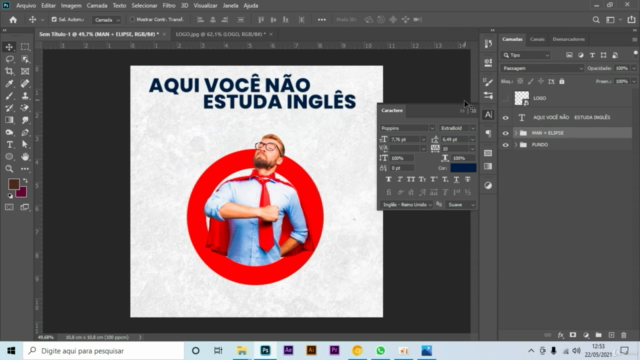
Task: Hide the AQUI VOCÊ NÃO text layer
Action: pos(505,118)
